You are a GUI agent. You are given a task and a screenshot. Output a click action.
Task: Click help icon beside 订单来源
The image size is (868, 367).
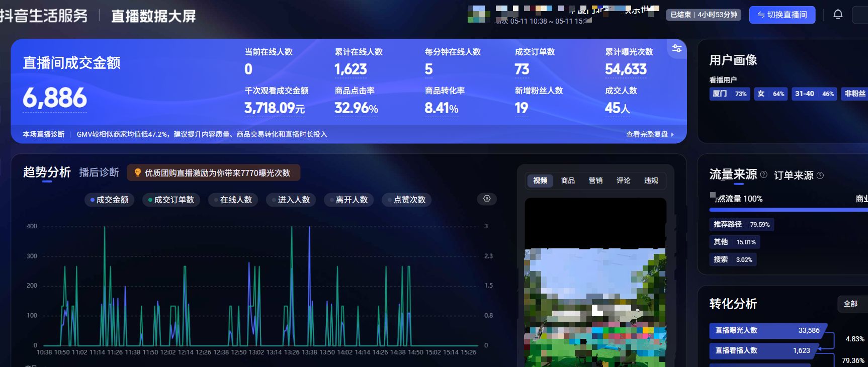[820, 175]
